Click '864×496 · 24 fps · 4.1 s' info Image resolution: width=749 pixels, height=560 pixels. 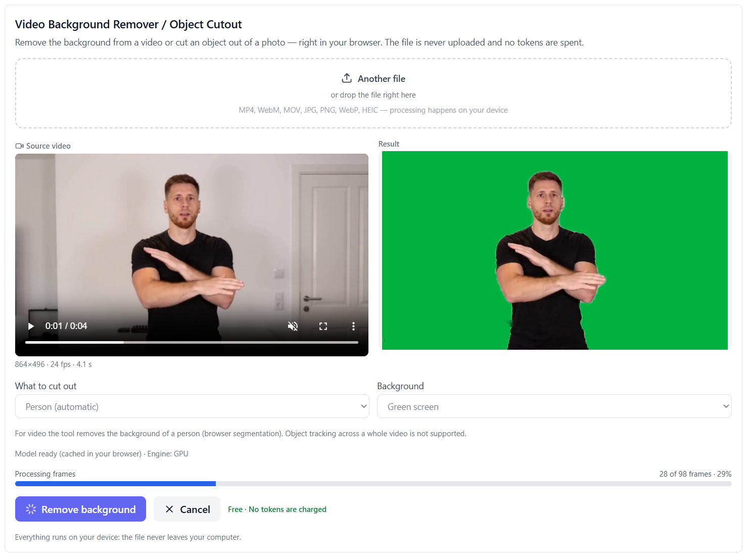(54, 364)
